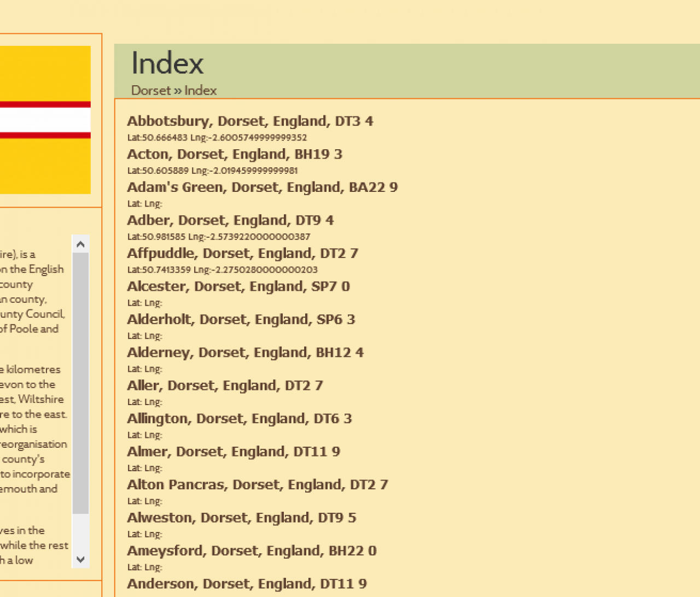Open Alderholt, Dorset SP6 3 entry
The image size is (700, 597).
click(241, 319)
